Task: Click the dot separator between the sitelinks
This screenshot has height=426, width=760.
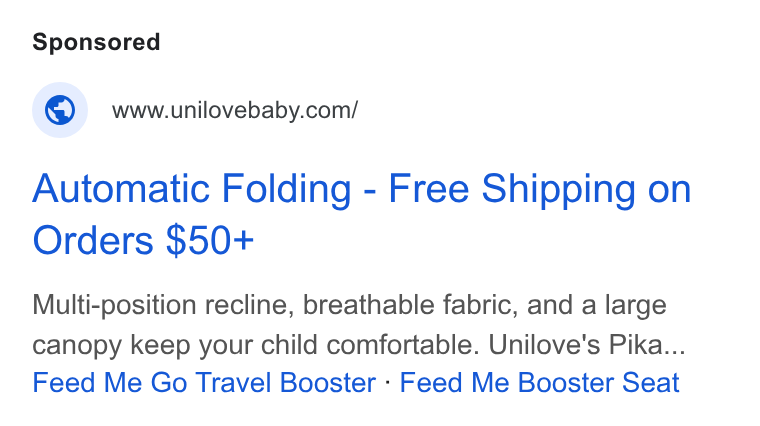Action: pos(388,382)
